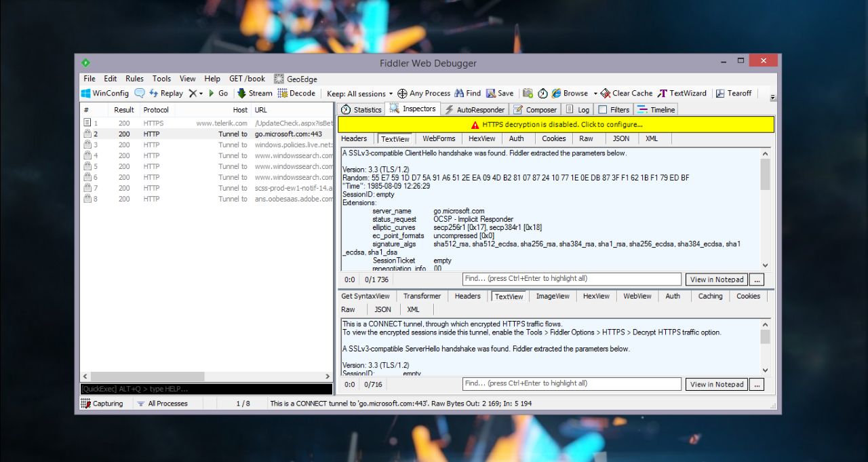Click response text scrollbar down arrow
This screenshot has width=868, height=462.
[766, 370]
